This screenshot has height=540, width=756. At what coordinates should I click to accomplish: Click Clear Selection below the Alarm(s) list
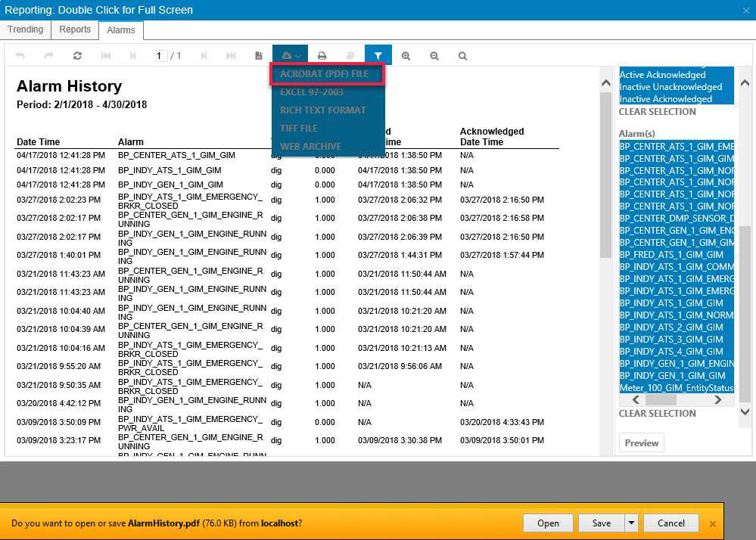pyautogui.click(x=657, y=413)
